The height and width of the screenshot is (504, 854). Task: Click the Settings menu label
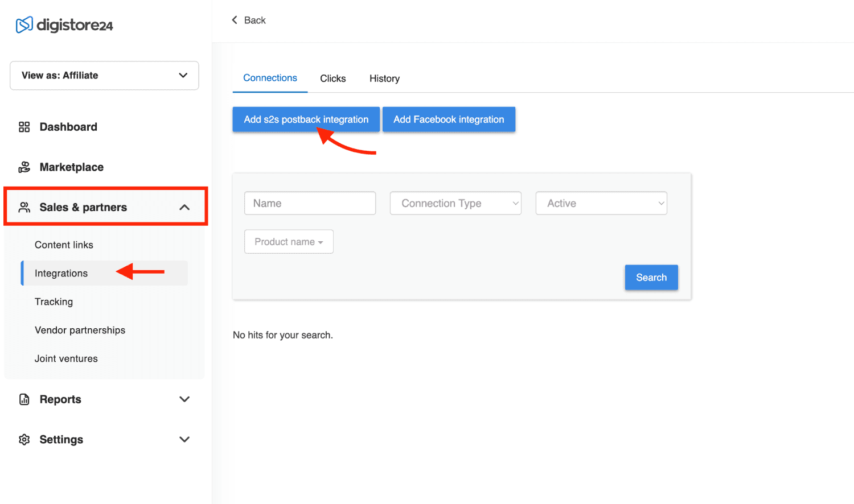click(61, 440)
